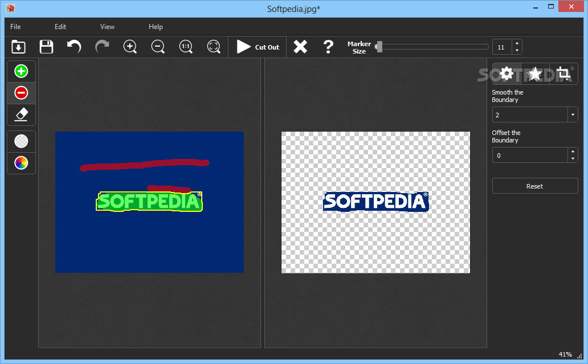Minimize the Softpedia.jpg window
The image size is (588, 364).
[x=536, y=7]
